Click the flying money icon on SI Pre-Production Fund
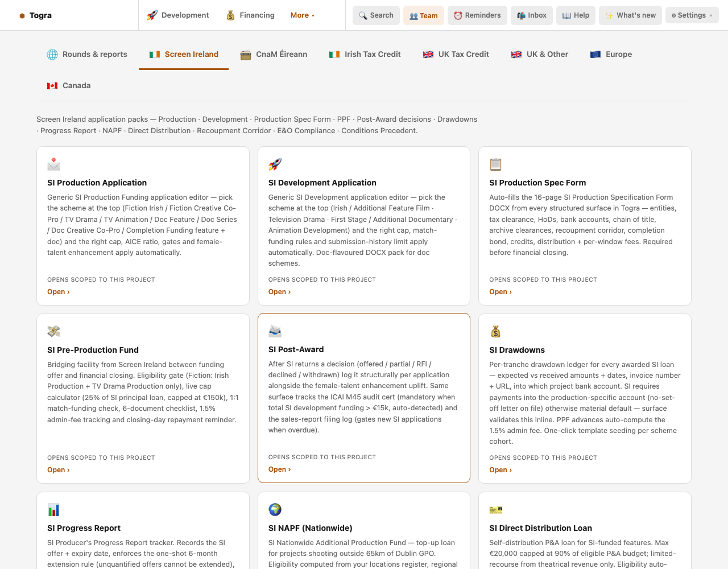The image size is (728, 569). tap(54, 331)
